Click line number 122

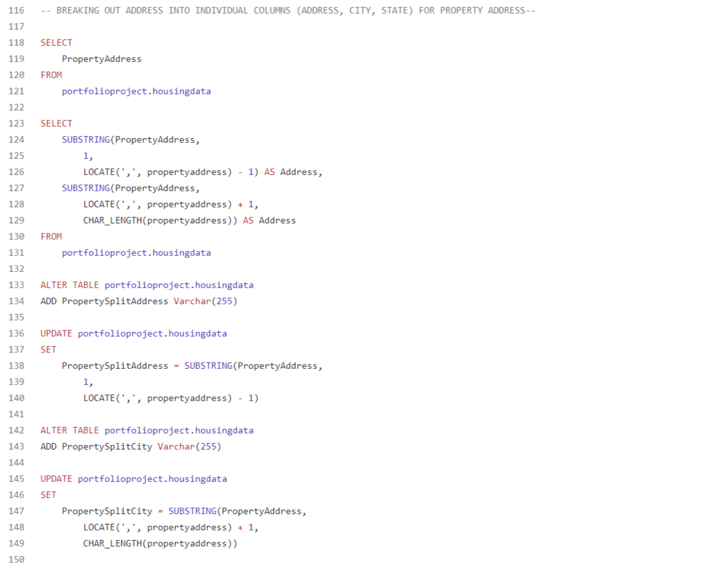point(16,107)
